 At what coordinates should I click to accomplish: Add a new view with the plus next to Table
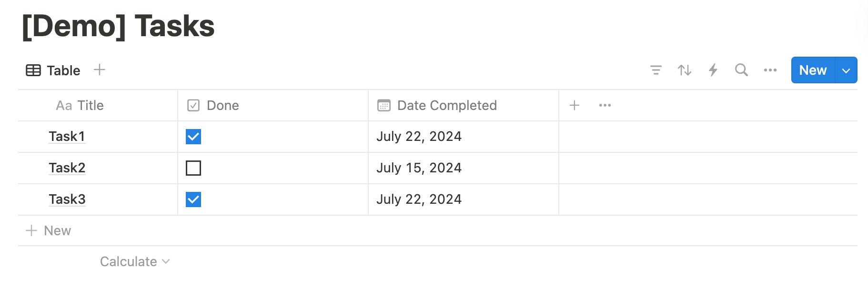tap(100, 70)
